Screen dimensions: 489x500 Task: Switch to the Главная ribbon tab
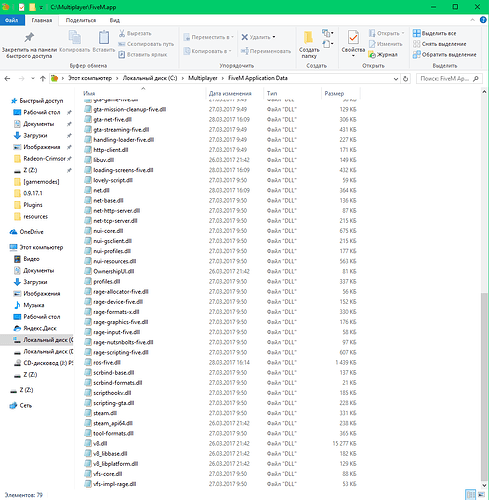(x=42, y=20)
